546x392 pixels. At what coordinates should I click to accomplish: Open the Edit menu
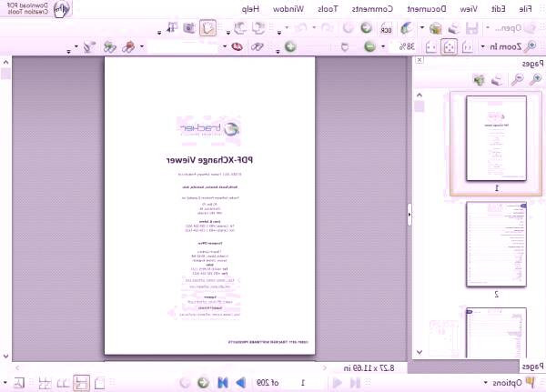(498, 9)
